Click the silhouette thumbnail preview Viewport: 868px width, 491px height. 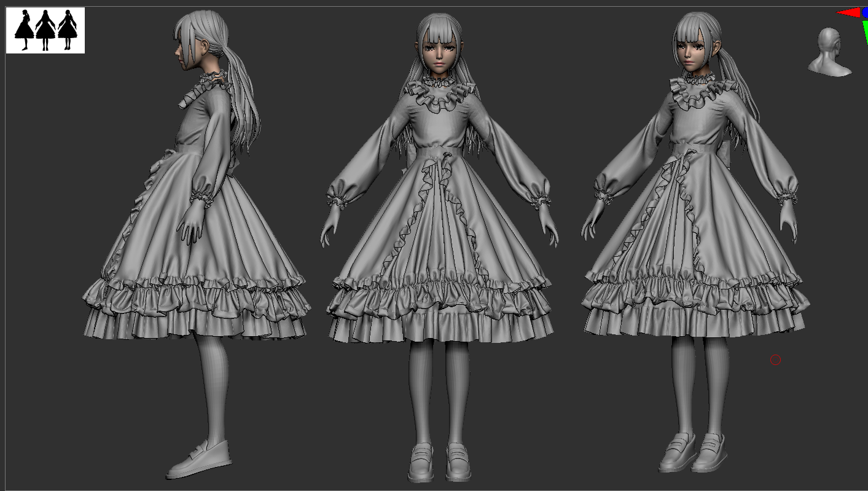45,31
